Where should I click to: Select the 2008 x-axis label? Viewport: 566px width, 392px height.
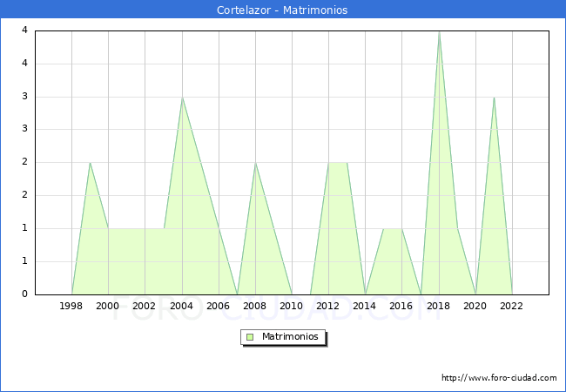[x=255, y=306]
